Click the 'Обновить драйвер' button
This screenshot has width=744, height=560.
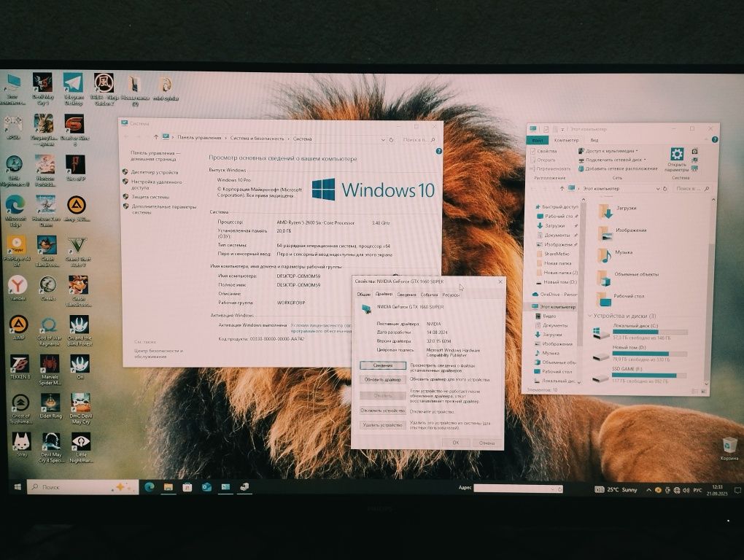(382, 380)
